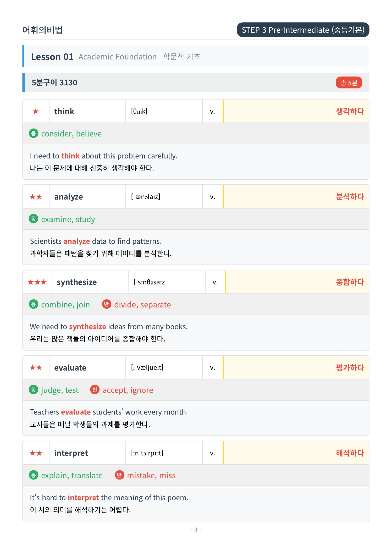
Task: Click the highlighted word interpret in sentence
Action: pos(83,497)
